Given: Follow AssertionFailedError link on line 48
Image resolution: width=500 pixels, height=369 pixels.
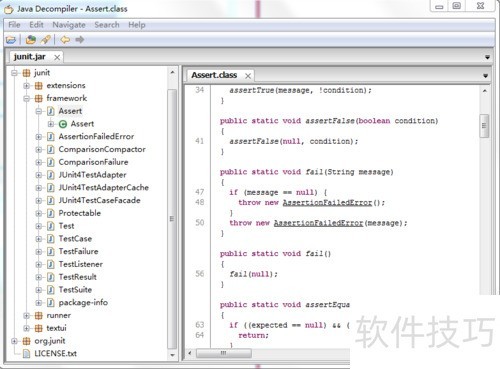Looking at the screenshot, I should 327,202.
